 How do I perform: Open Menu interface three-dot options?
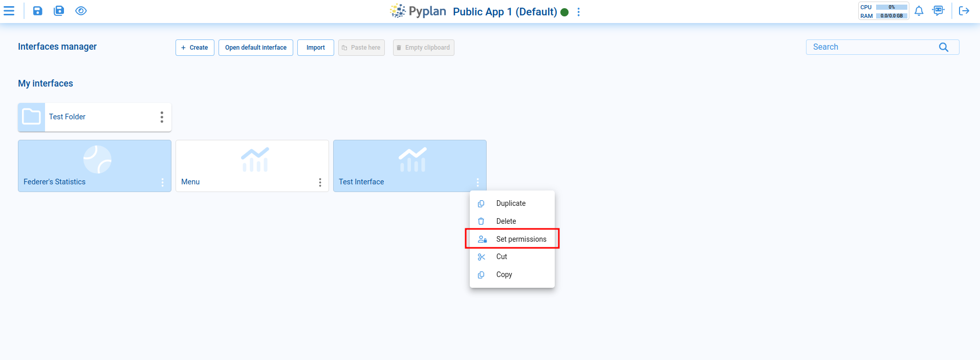320,182
